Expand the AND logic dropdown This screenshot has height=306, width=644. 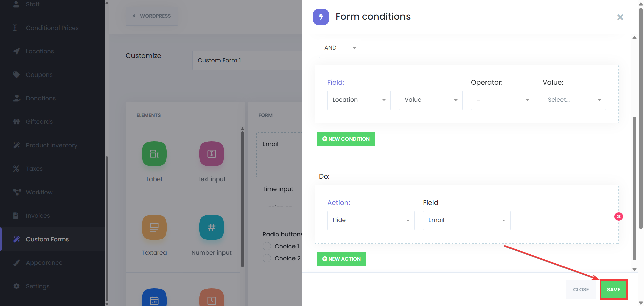click(340, 48)
